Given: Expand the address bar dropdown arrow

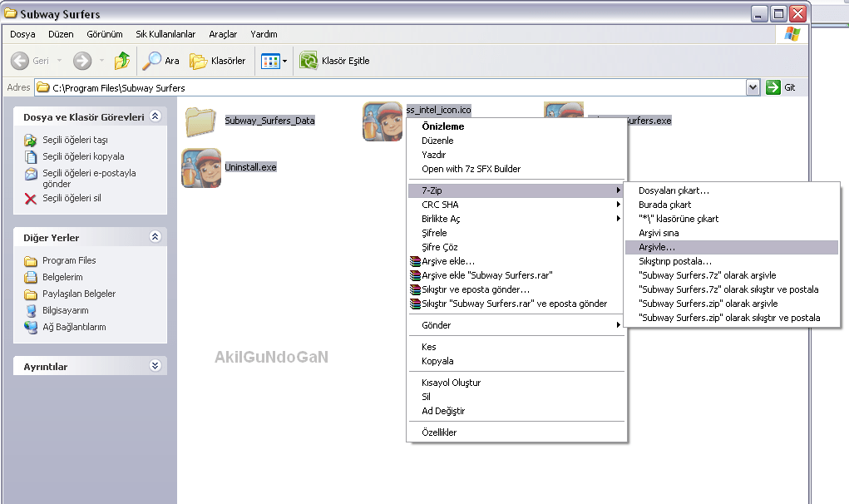Looking at the screenshot, I should tap(753, 87).
